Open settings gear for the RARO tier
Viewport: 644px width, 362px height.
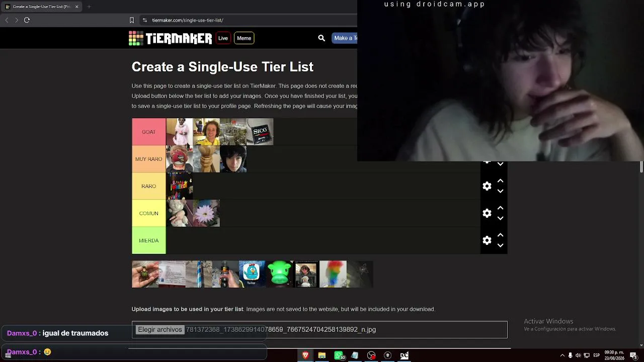pyautogui.click(x=487, y=186)
